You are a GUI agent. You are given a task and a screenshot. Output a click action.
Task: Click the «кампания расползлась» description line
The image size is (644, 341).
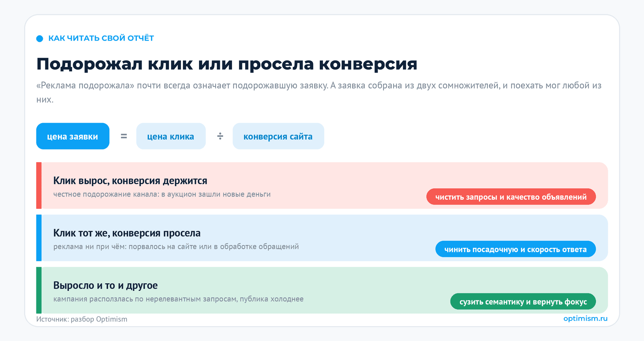coord(178,299)
